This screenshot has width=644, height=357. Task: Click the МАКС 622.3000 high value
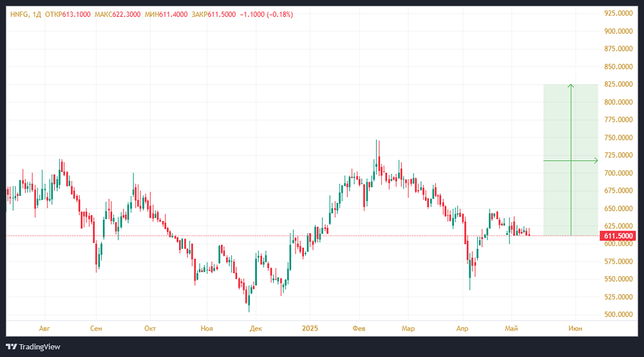118,14
